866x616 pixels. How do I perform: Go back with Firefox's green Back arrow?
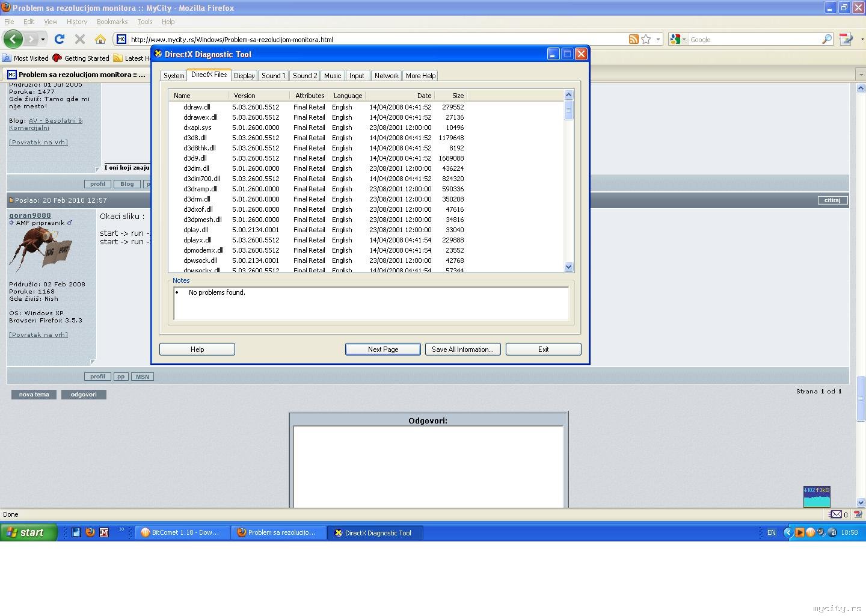tap(13, 39)
